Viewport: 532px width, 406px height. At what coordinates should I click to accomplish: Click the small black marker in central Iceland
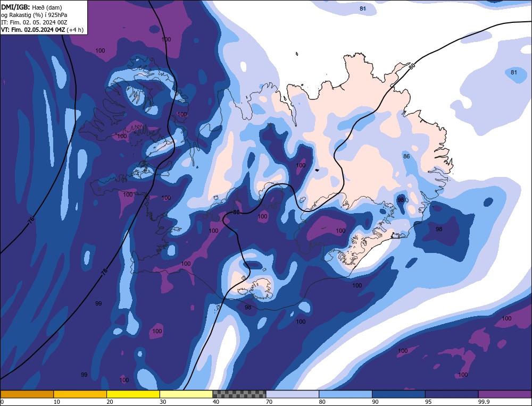click(317, 170)
